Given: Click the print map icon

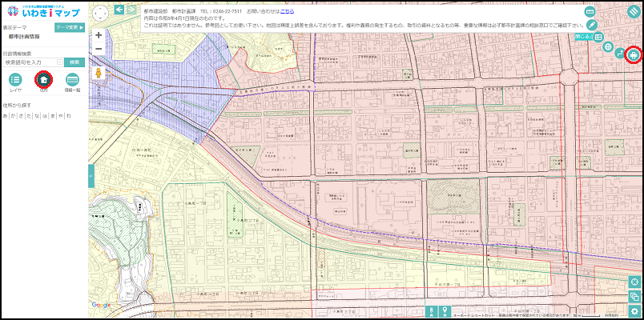Looking at the screenshot, I should pyautogui.click(x=633, y=54).
